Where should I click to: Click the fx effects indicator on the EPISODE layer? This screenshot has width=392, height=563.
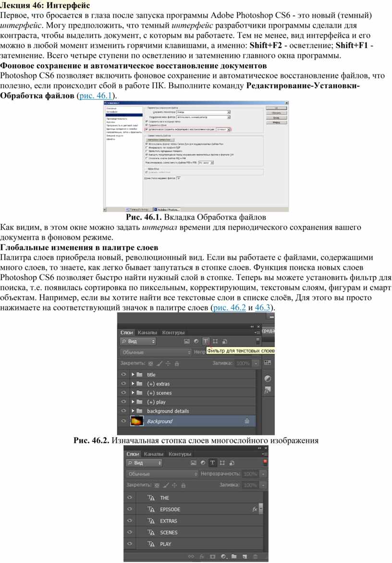pos(255,509)
